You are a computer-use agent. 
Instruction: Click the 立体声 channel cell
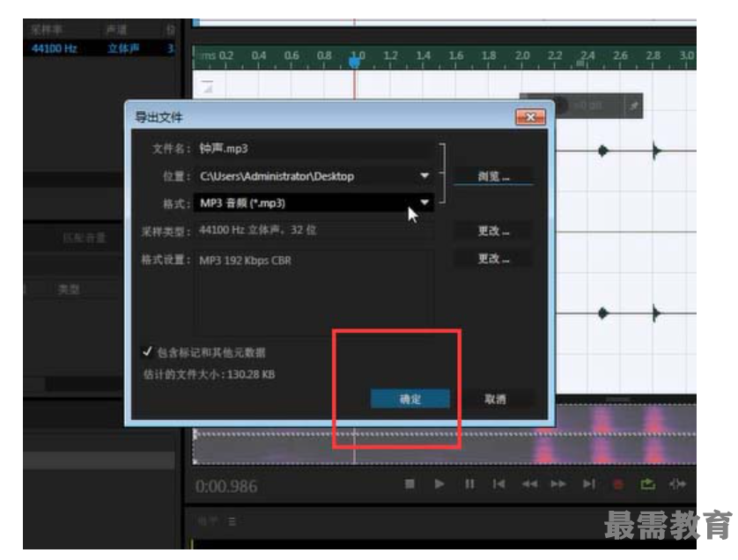pyautogui.click(x=123, y=48)
